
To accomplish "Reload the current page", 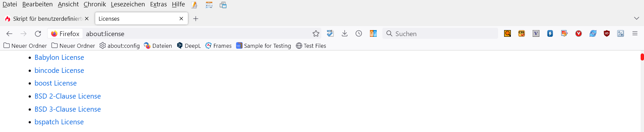I will pyautogui.click(x=38, y=34).
